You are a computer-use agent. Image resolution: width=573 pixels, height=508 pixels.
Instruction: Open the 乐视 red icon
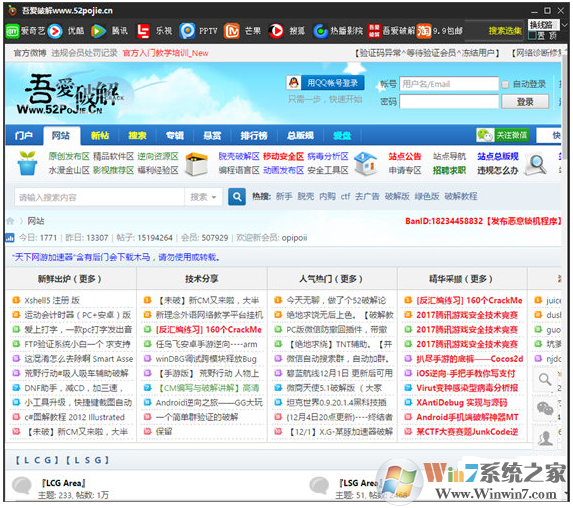[x=143, y=31]
